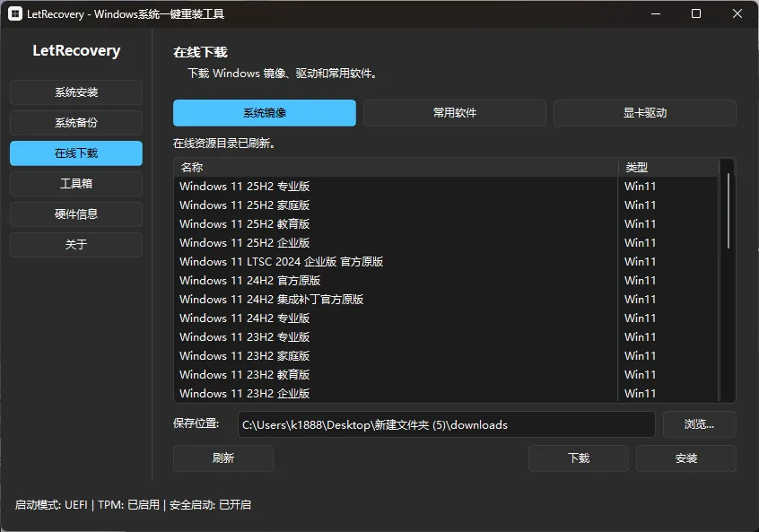The image size is (759, 532).
Task: Click the 下载 button
Action: point(579,458)
